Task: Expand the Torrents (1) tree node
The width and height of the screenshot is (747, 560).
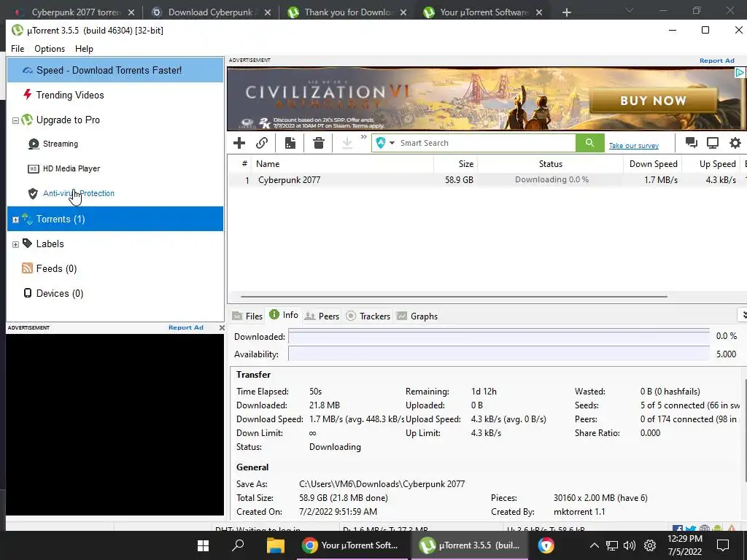Action: [x=15, y=219]
